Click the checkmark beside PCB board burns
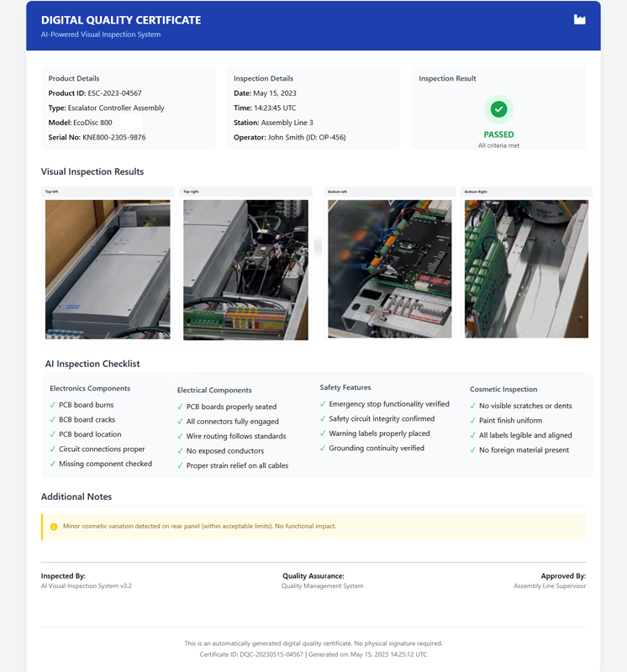 [53, 405]
